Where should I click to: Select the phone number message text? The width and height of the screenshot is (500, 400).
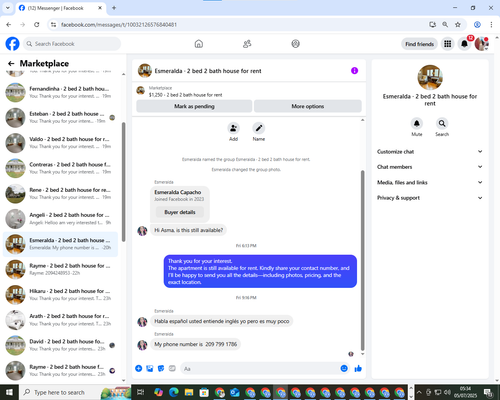click(196, 344)
